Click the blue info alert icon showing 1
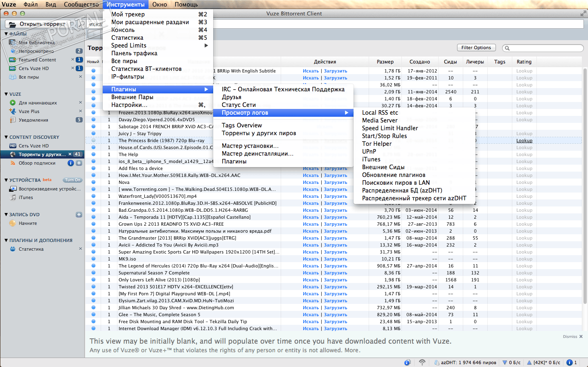 click(569, 362)
